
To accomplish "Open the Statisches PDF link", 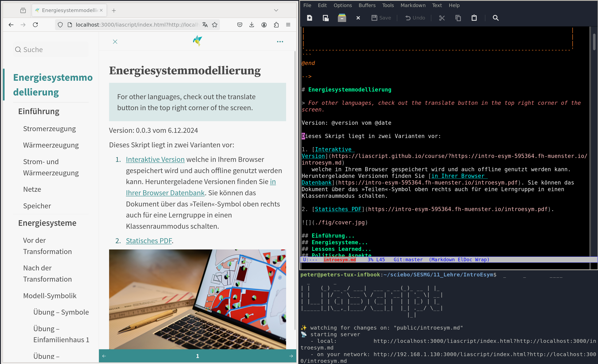I will click(149, 241).
